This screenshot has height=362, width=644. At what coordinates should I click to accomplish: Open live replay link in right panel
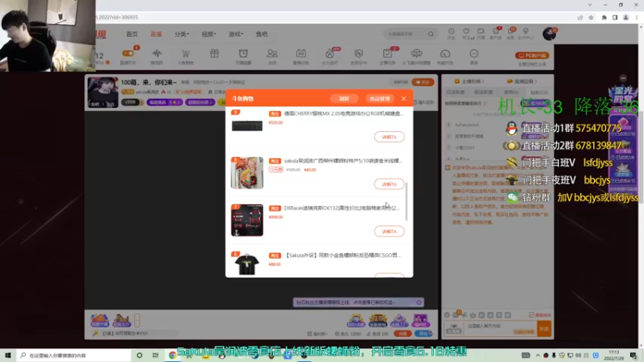522,81
